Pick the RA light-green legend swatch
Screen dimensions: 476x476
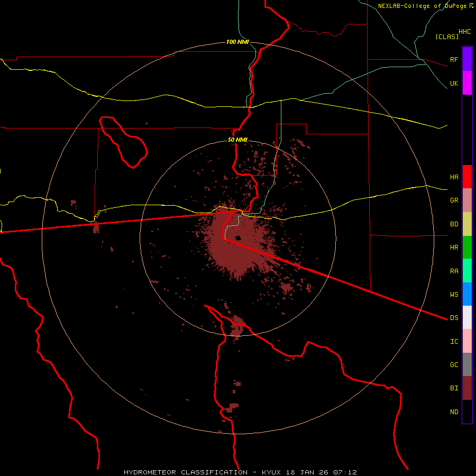point(467,271)
